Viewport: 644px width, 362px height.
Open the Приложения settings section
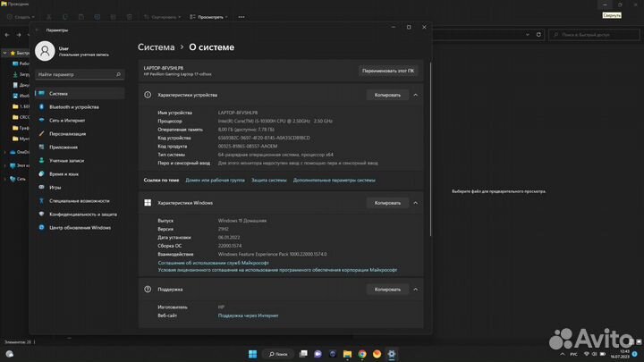point(64,147)
